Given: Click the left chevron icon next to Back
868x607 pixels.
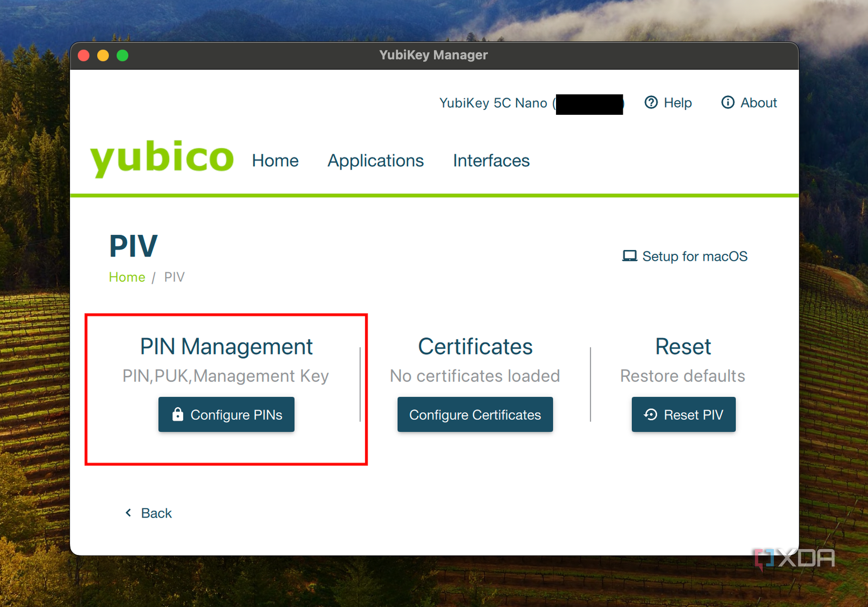Looking at the screenshot, I should [x=128, y=512].
